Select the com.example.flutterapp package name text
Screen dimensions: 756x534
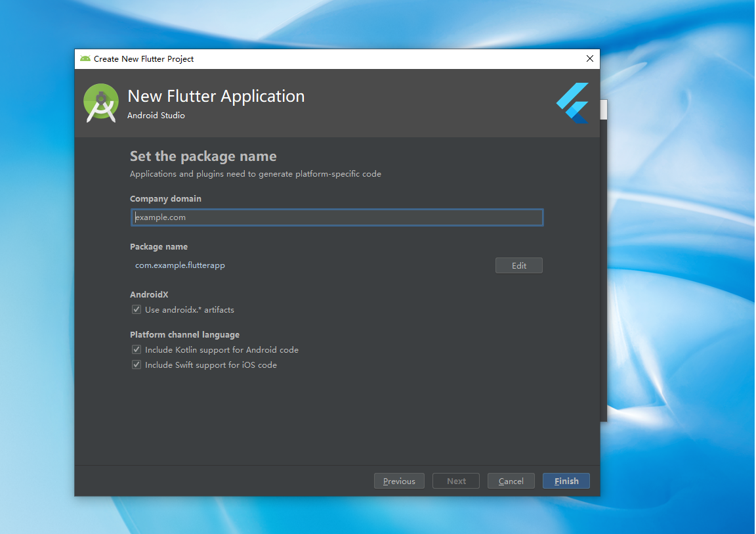click(x=180, y=265)
